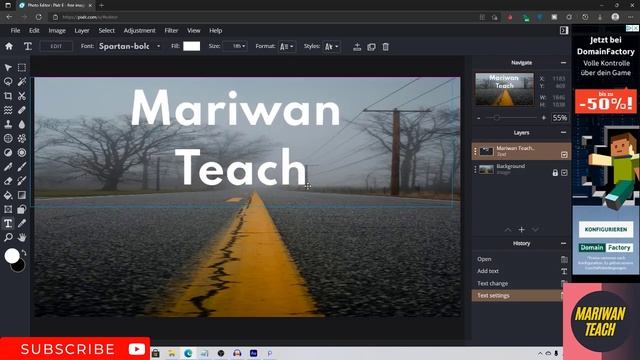Select the magnifier Zoom tool
This screenshot has height=360, width=640.
[x=8, y=237]
